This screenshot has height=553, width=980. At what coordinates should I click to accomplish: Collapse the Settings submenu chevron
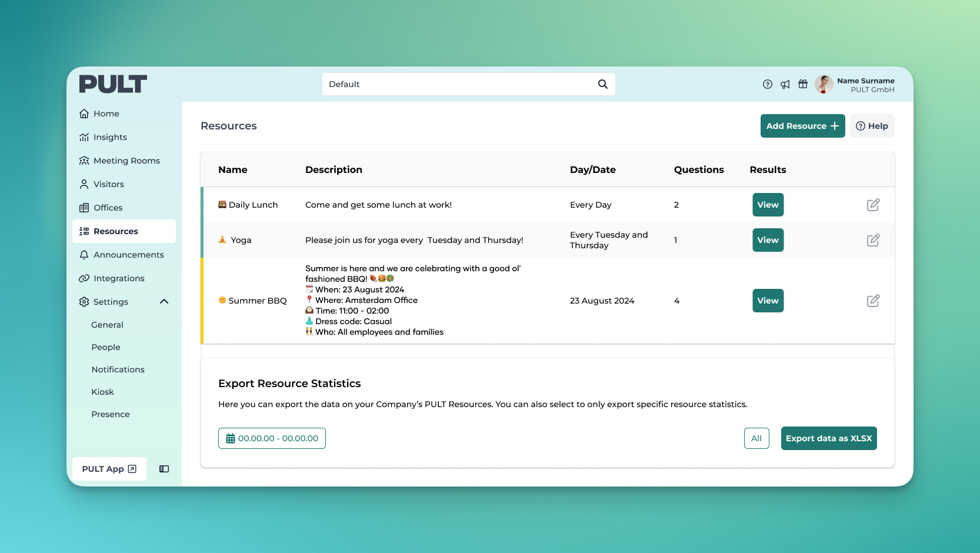coord(164,302)
